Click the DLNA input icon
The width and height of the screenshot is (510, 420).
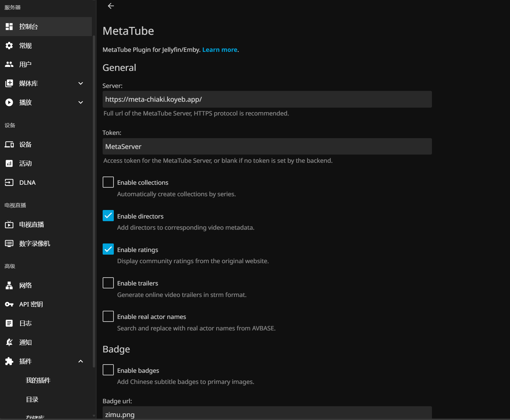[x=9, y=182]
